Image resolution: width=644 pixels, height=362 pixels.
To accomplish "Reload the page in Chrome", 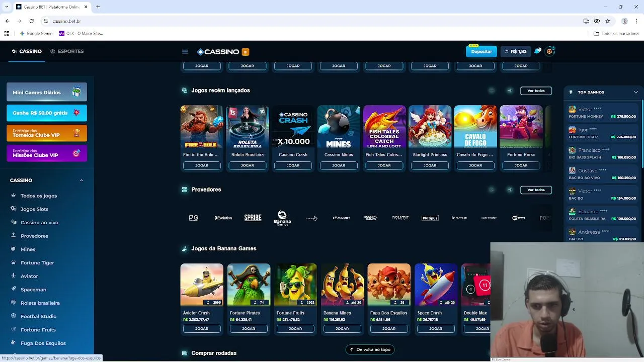I will 31,21.
